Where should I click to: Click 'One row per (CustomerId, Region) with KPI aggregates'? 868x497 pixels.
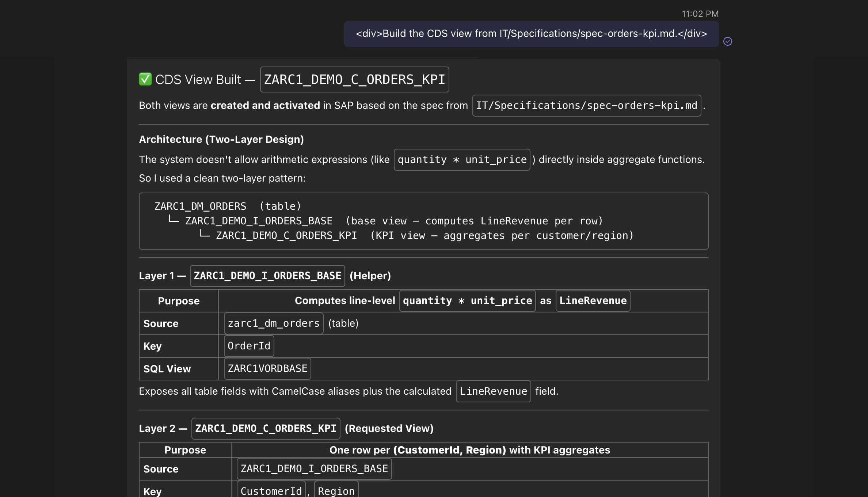470,450
